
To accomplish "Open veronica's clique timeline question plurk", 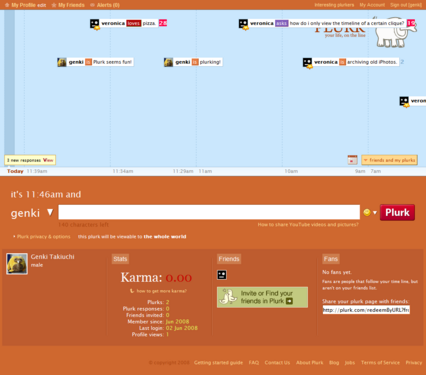I will tap(347, 23).
